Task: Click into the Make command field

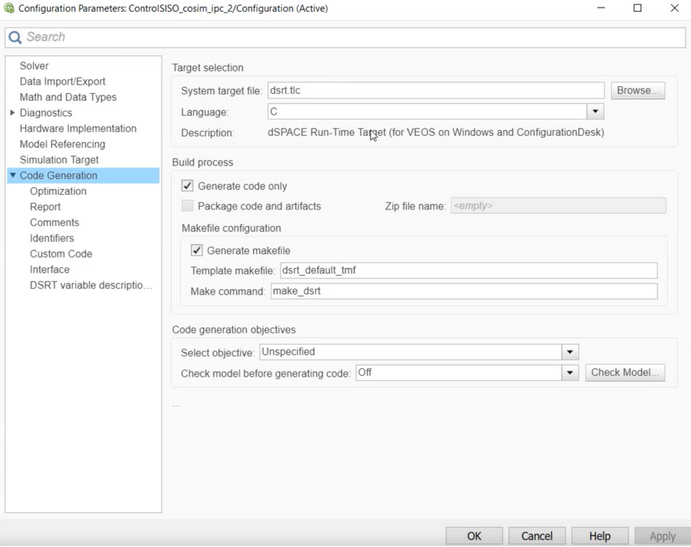Action: (x=463, y=291)
